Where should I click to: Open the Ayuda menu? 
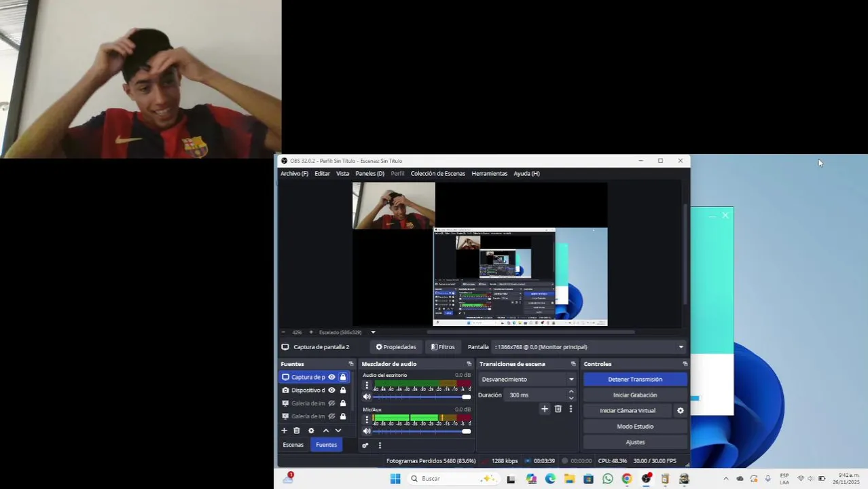tap(526, 173)
